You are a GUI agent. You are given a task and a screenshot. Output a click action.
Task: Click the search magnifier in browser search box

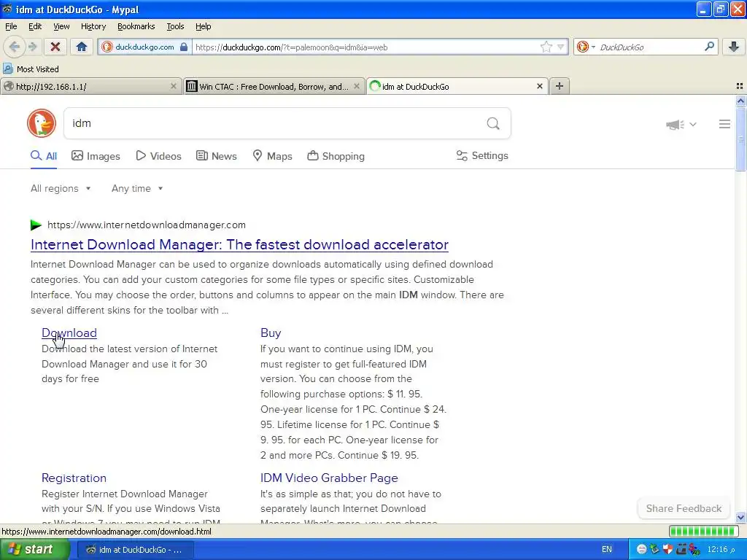[709, 47]
